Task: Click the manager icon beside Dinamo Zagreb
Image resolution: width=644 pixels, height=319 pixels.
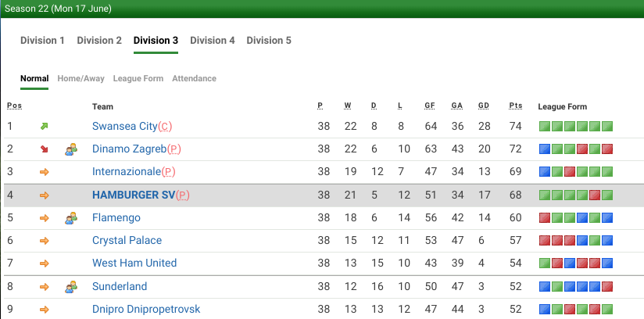Action: point(71,149)
